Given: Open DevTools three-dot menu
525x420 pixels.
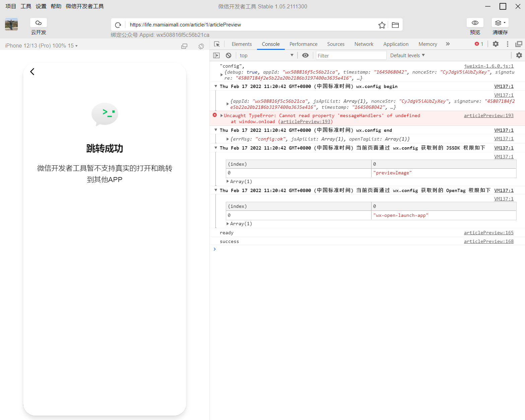Looking at the screenshot, I should pos(508,44).
